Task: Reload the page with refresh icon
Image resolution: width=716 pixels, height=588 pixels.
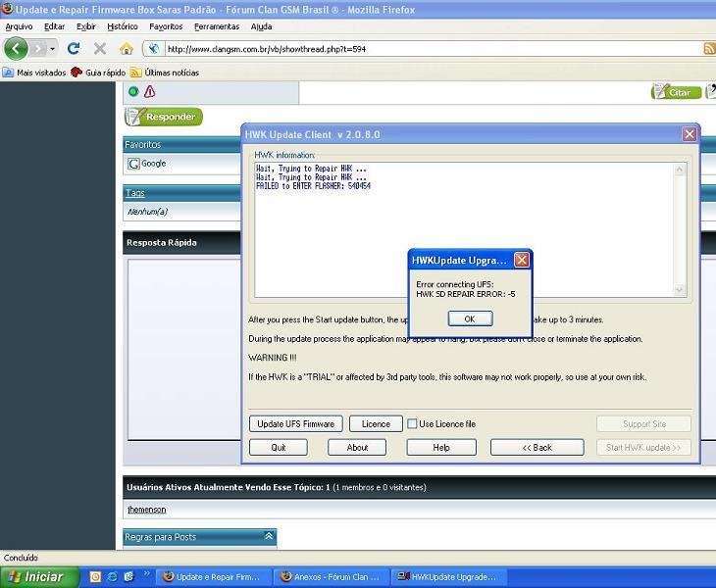Action: tap(74, 48)
